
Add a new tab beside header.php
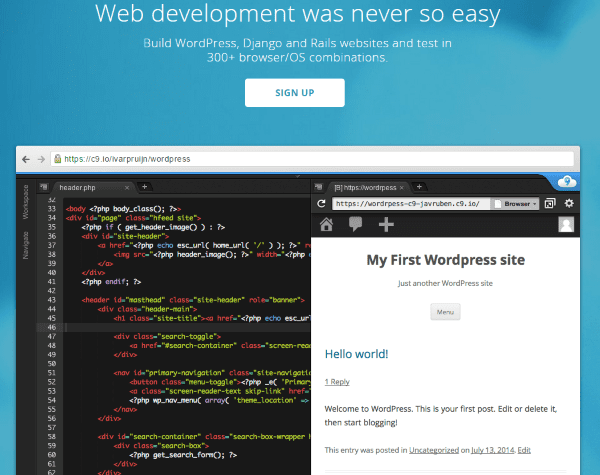144,187
